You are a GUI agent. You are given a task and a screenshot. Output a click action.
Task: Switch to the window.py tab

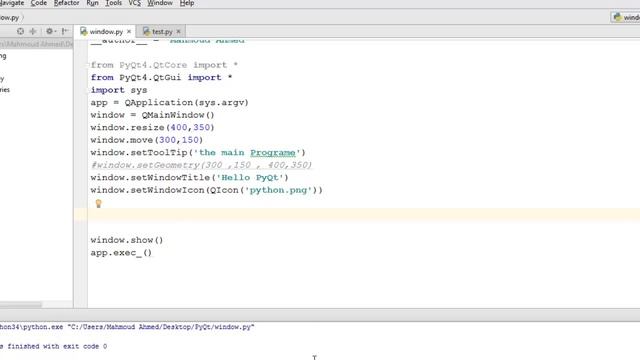[105, 31]
